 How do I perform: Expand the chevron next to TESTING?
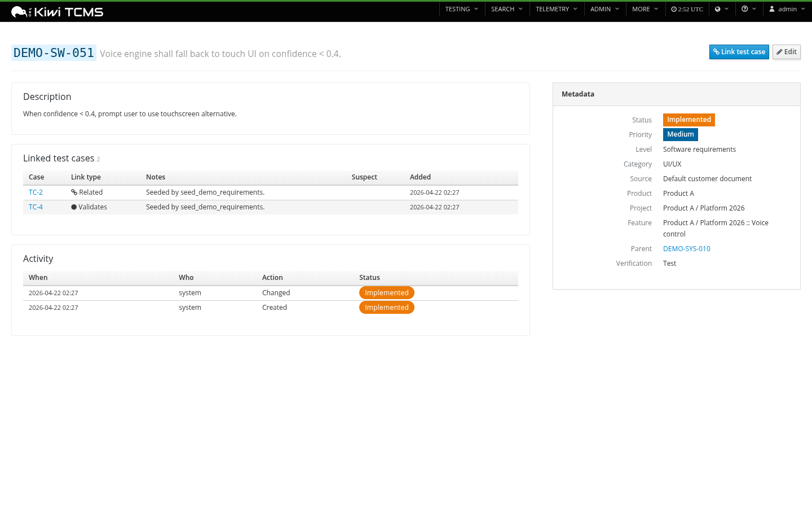tap(476, 9)
